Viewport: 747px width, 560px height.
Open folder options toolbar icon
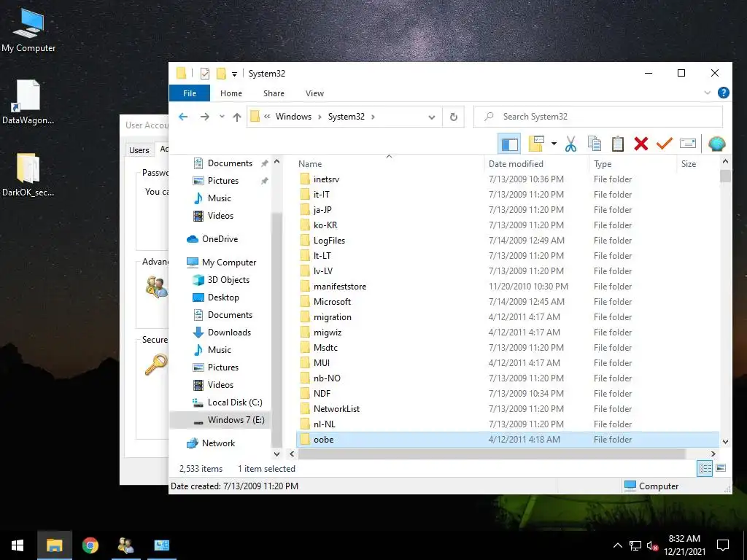[536, 144]
